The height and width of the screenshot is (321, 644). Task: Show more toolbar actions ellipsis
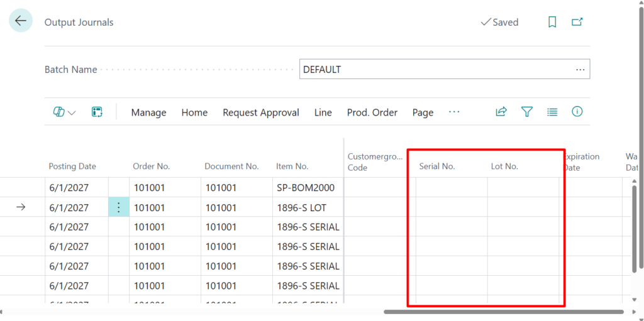(x=454, y=112)
